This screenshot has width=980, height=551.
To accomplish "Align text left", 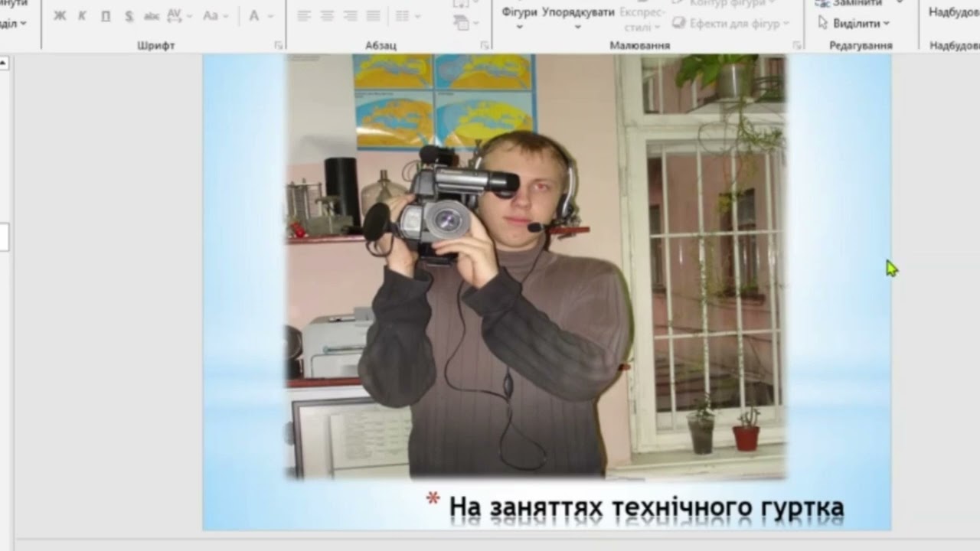I will coord(304,15).
